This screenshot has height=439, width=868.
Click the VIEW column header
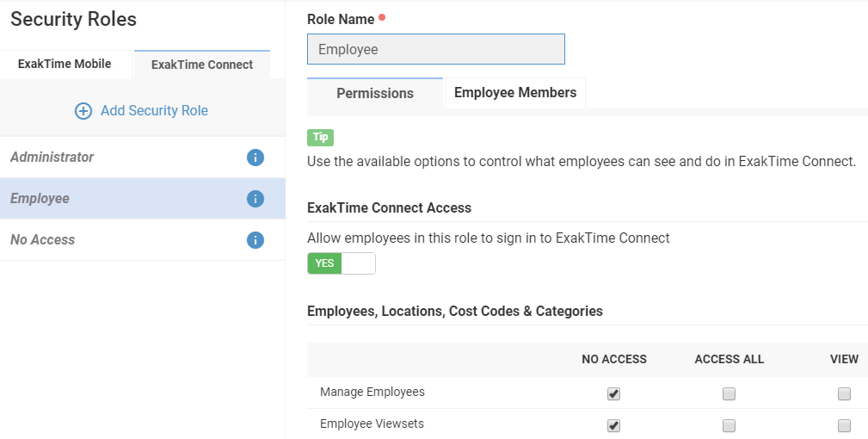(844, 359)
